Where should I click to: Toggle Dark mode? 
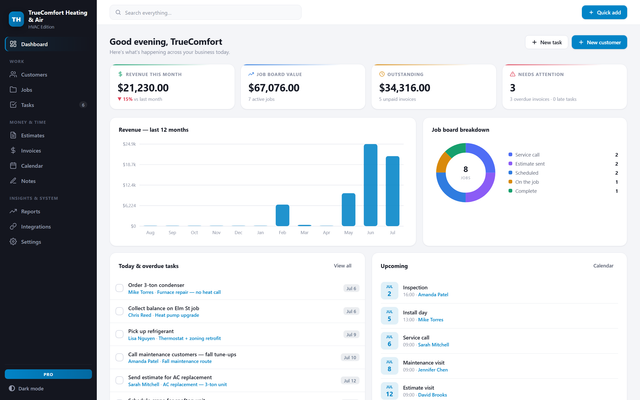[x=27, y=389]
